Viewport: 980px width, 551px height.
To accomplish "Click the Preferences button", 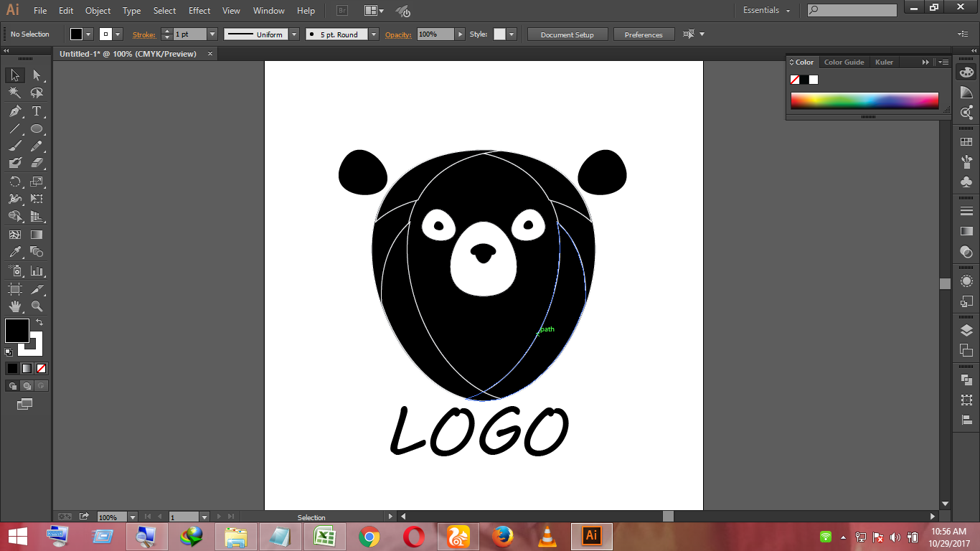I will click(x=644, y=34).
